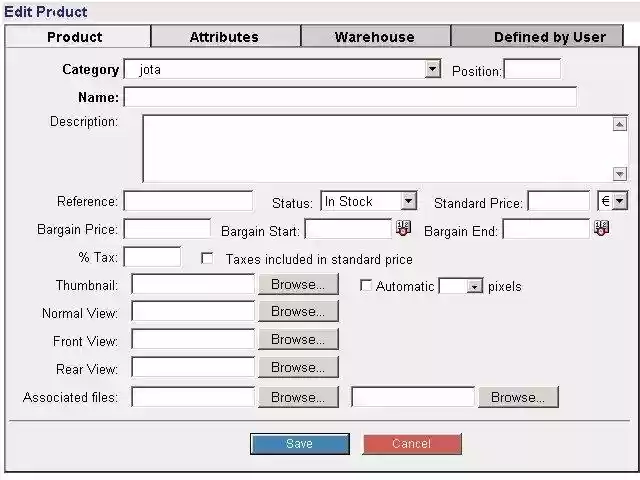Click the Description scrollbar down arrow
The height and width of the screenshot is (480, 640).
coord(620,174)
